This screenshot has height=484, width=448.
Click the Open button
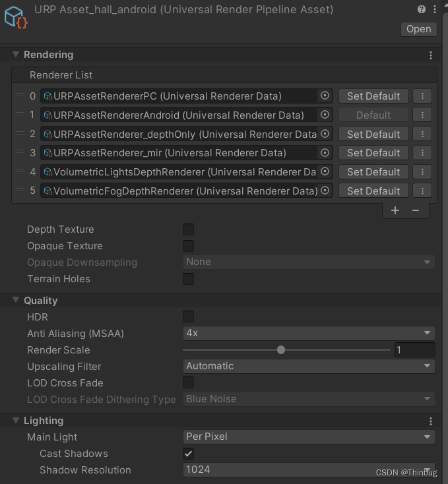tap(419, 29)
